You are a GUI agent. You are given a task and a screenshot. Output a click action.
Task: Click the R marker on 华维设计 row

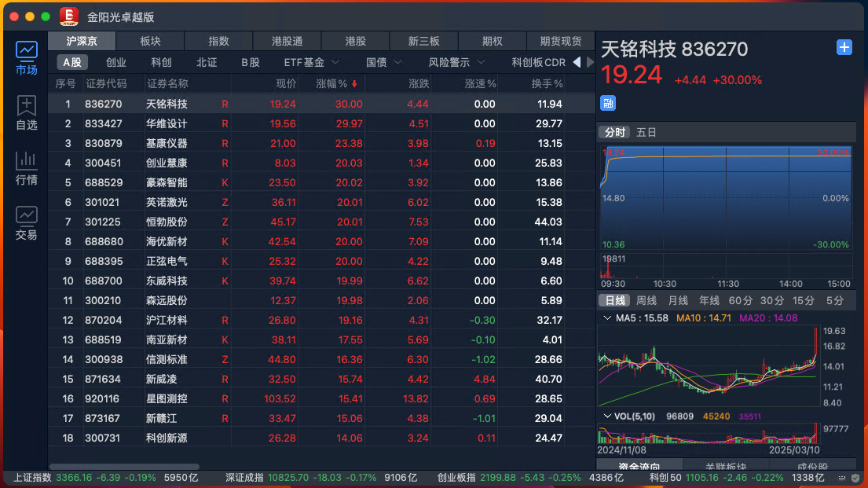click(x=225, y=123)
